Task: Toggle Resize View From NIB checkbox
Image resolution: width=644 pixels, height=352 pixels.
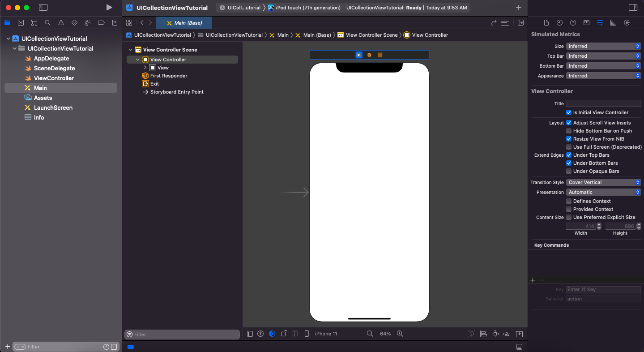Action: pos(569,139)
